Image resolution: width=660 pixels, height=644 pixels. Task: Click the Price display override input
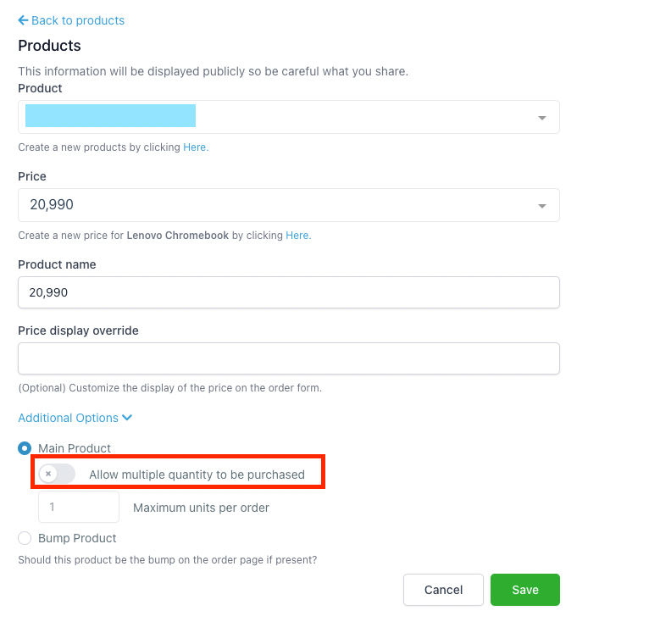(288, 358)
